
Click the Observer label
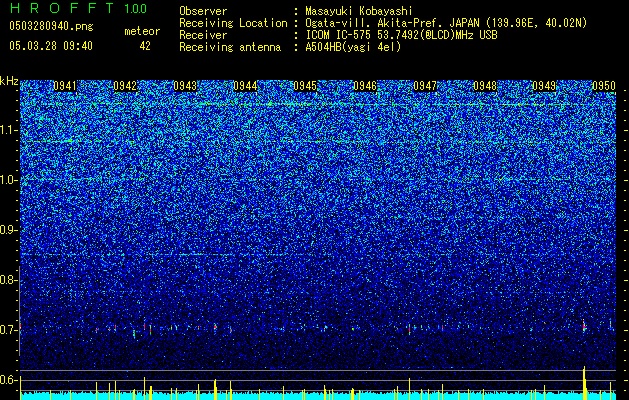pyautogui.click(x=203, y=11)
